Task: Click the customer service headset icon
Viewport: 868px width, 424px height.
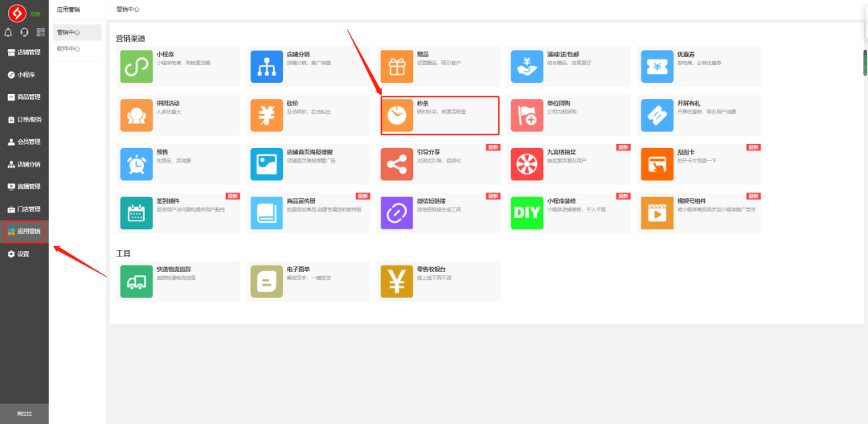Action: [x=24, y=32]
